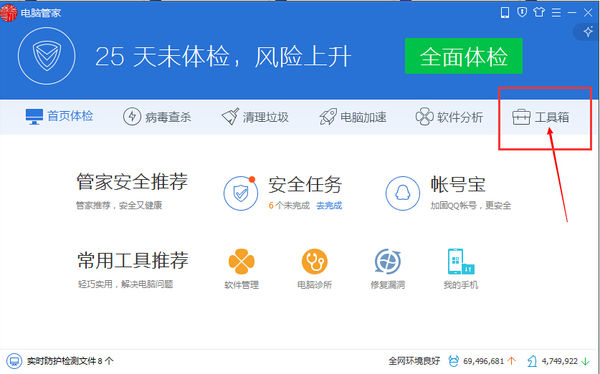Switch to 病毒查杀 tab
This screenshot has width=600, height=374.
[157, 117]
